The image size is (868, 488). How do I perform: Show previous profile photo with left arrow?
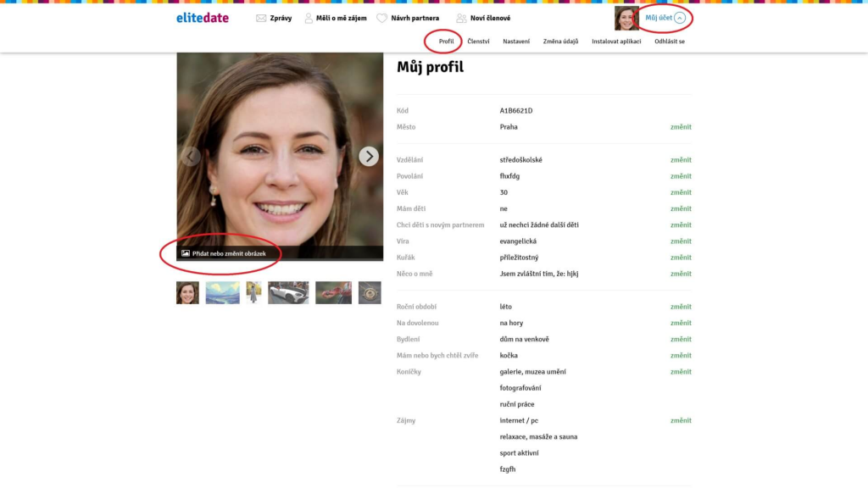click(191, 157)
